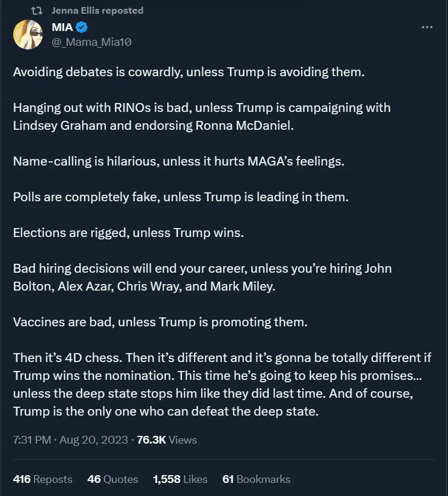Open the 1,558 Likes list
The height and width of the screenshot is (496, 448).
point(180,479)
